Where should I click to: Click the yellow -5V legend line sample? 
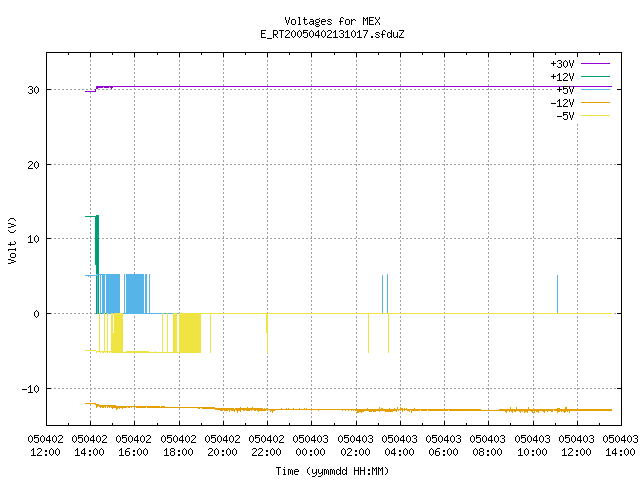[595, 116]
